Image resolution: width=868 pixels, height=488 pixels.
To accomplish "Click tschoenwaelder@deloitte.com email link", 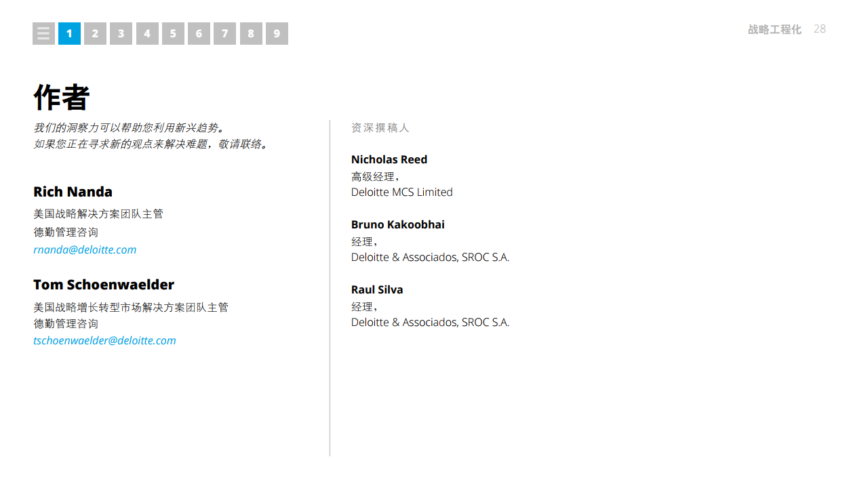I will click(x=104, y=340).
